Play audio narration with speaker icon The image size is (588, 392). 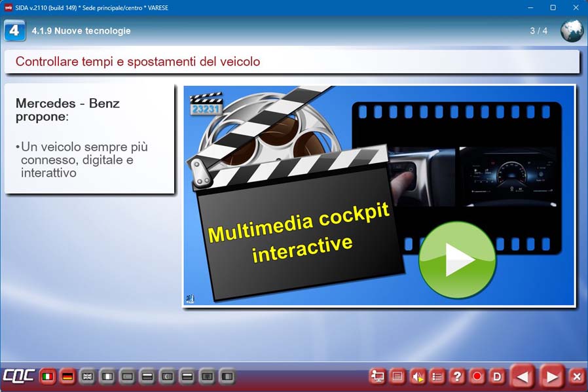coord(417,376)
